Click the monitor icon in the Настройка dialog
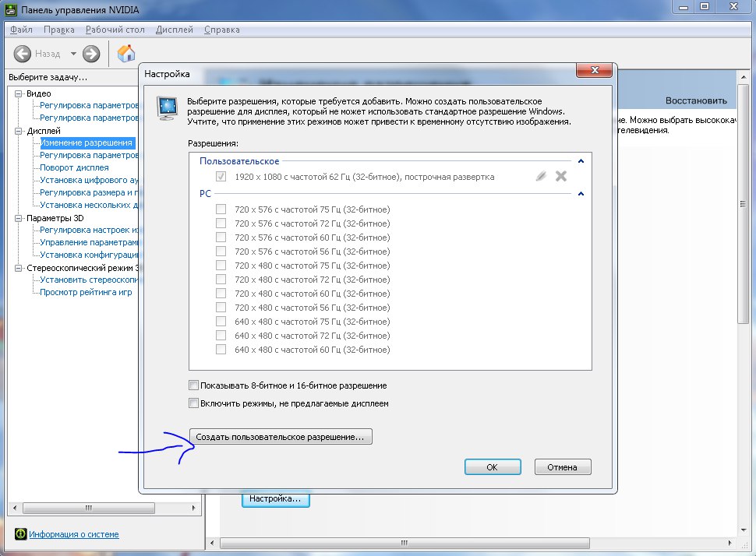This screenshot has width=756, height=556. (x=168, y=108)
